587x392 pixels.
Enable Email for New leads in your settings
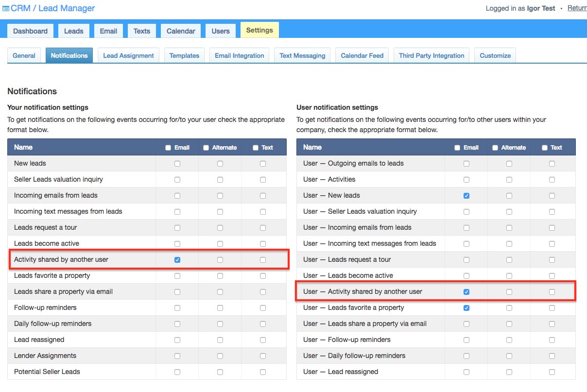pos(177,164)
